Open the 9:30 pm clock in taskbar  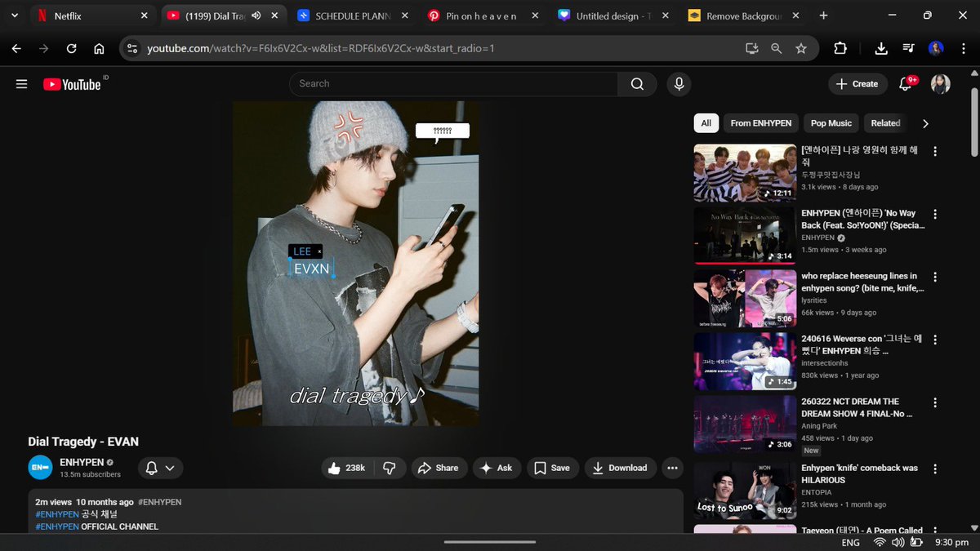point(951,542)
